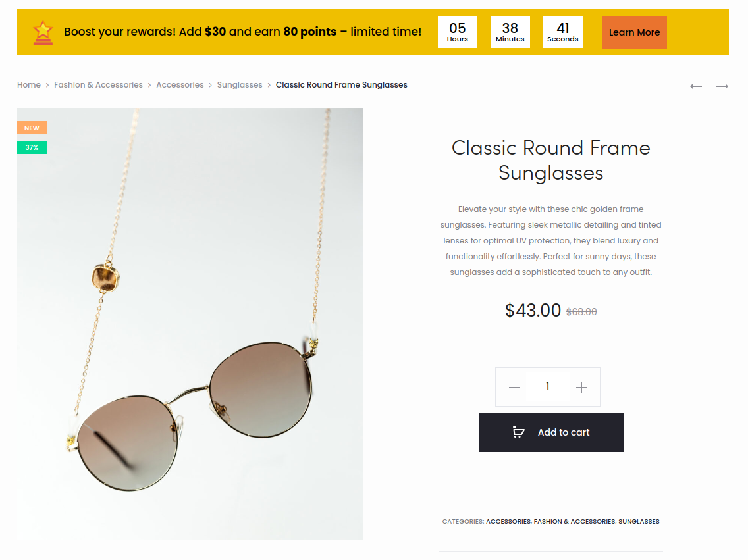Increase quantity with the plus icon

581,388
